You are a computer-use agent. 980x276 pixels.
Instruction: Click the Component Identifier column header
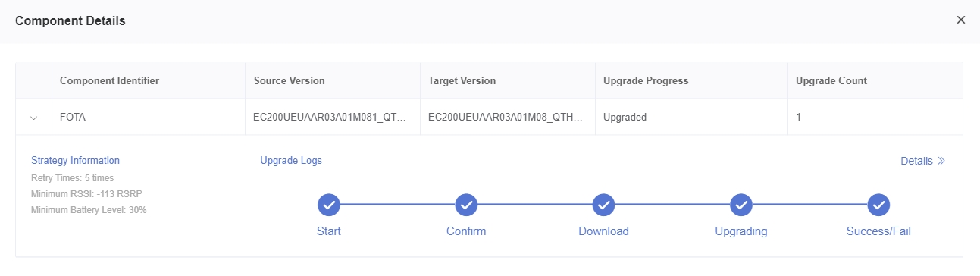(109, 80)
